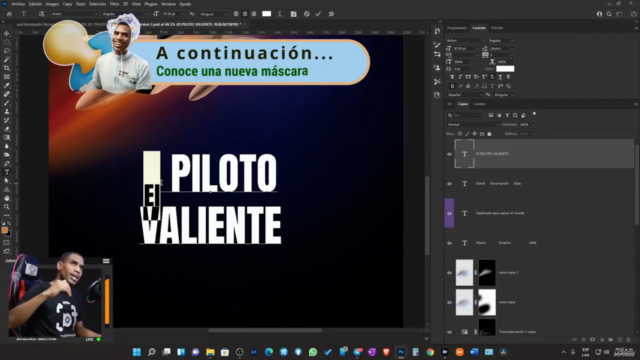Screen dimensions: 640x360
Task: Click the Home icon in options bar
Action: coord(9,14)
